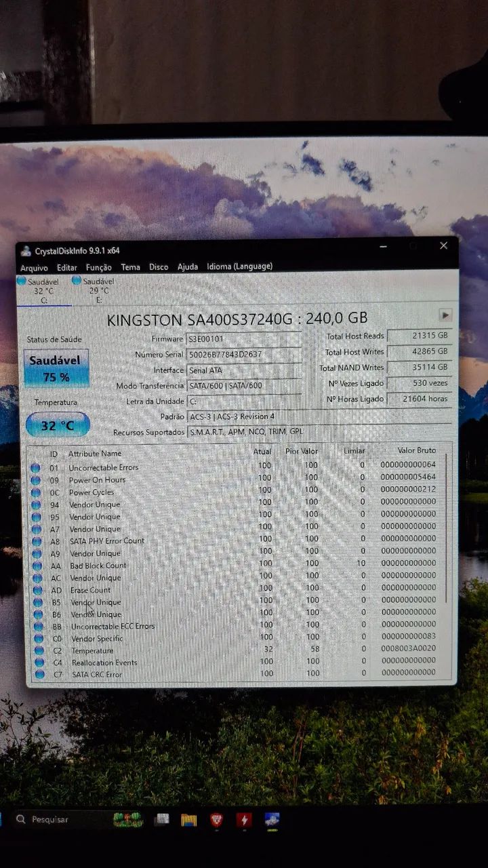Select the SATA PHY Error Count row

pos(237,540)
